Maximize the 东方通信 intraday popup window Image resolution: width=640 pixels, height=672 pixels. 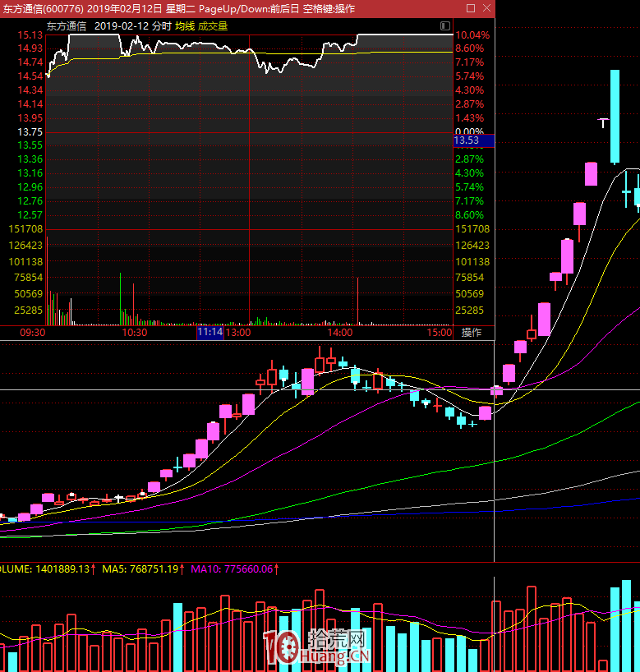coord(470,8)
